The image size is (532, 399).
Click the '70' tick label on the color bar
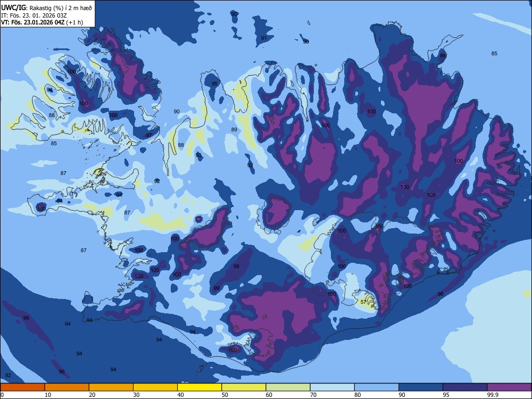point(313,395)
